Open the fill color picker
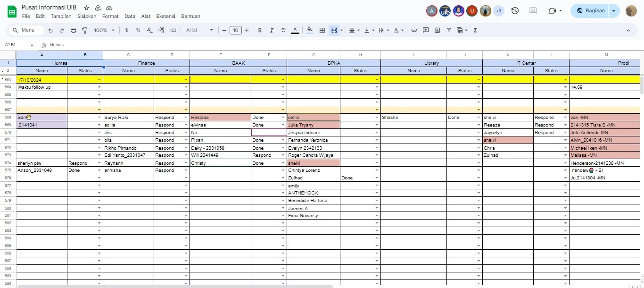The width and height of the screenshot is (644, 288). pos(310,30)
